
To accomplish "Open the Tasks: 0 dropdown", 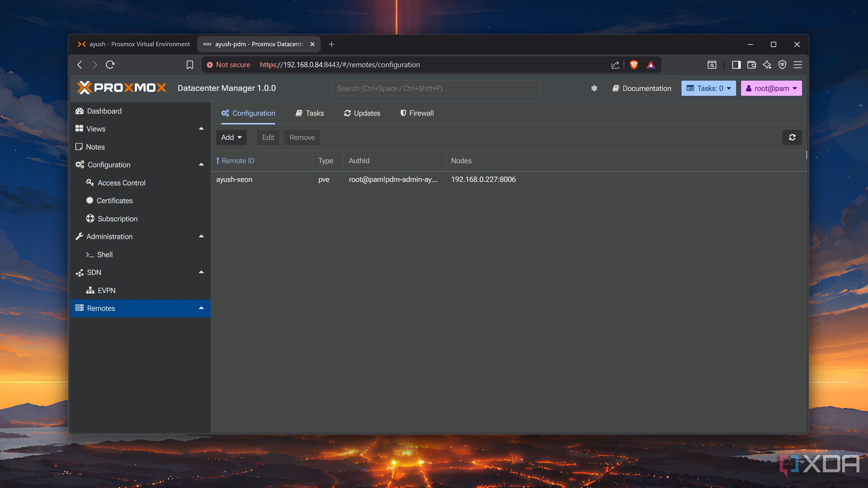I will pos(708,88).
